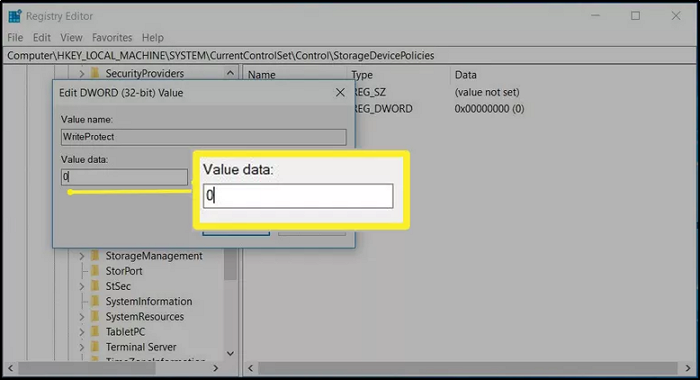Click the Data column header

(466, 75)
